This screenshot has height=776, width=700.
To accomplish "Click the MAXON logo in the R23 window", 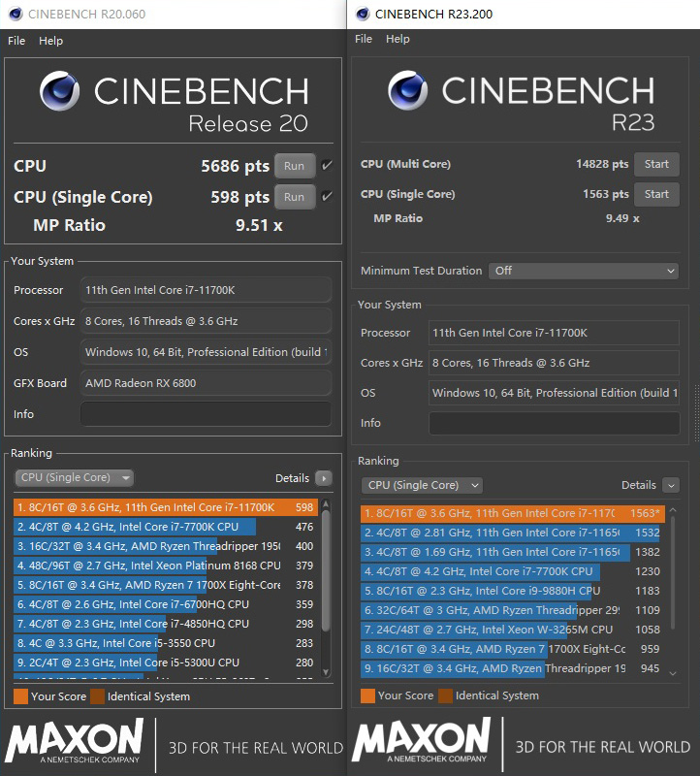I will [421, 740].
